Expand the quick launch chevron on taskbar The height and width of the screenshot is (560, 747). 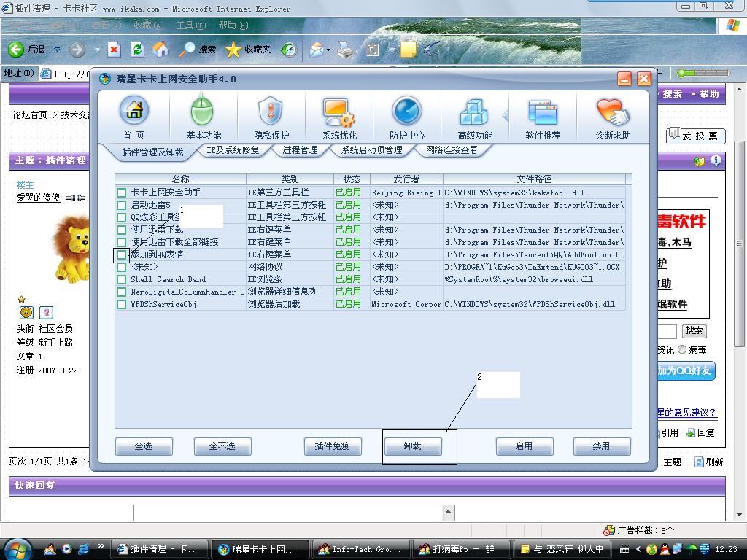(101, 545)
